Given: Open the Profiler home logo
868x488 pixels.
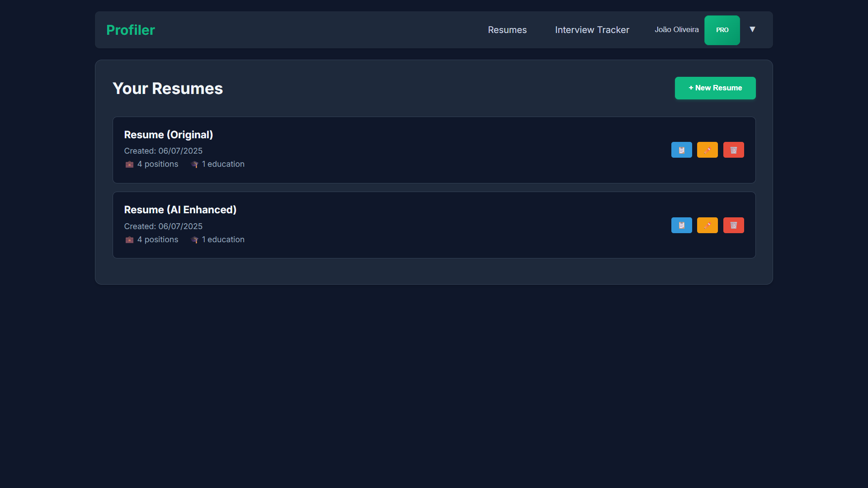Looking at the screenshot, I should pyautogui.click(x=130, y=30).
